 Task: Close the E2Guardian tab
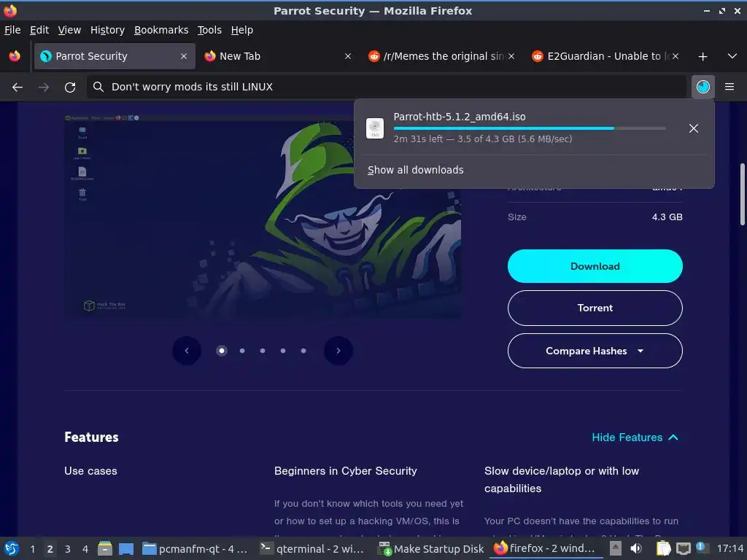coord(676,56)
